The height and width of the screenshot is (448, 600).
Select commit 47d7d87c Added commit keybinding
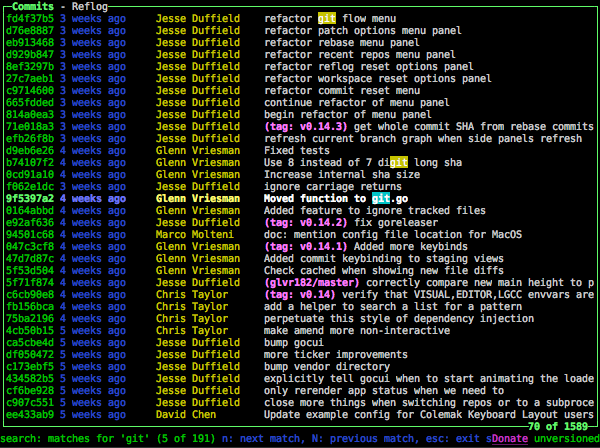[x=300, y=258]
